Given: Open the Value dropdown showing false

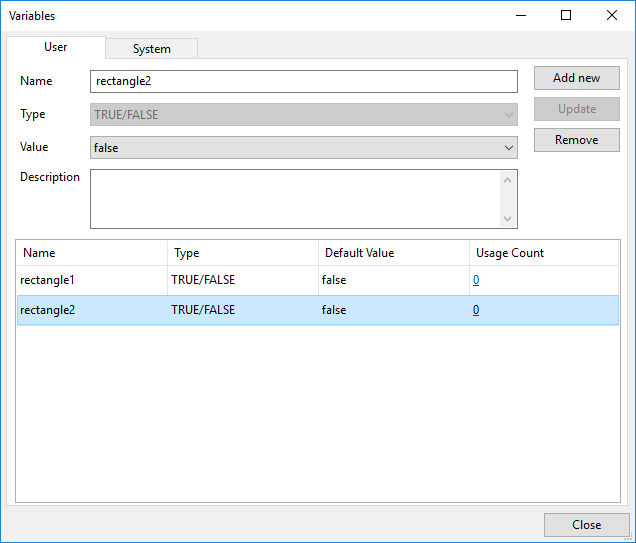Looking at the screenshot, I should click(304, 148).
